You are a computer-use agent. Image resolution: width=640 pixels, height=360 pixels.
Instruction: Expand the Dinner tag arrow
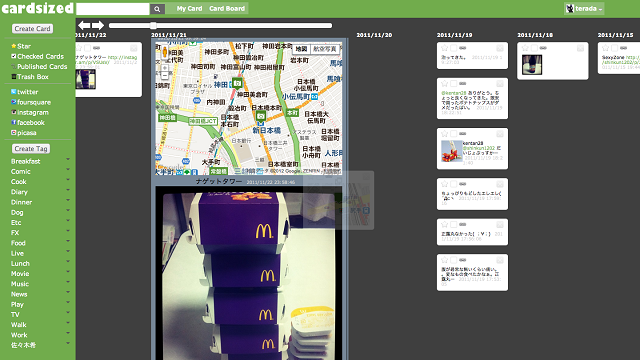[68, 200]
